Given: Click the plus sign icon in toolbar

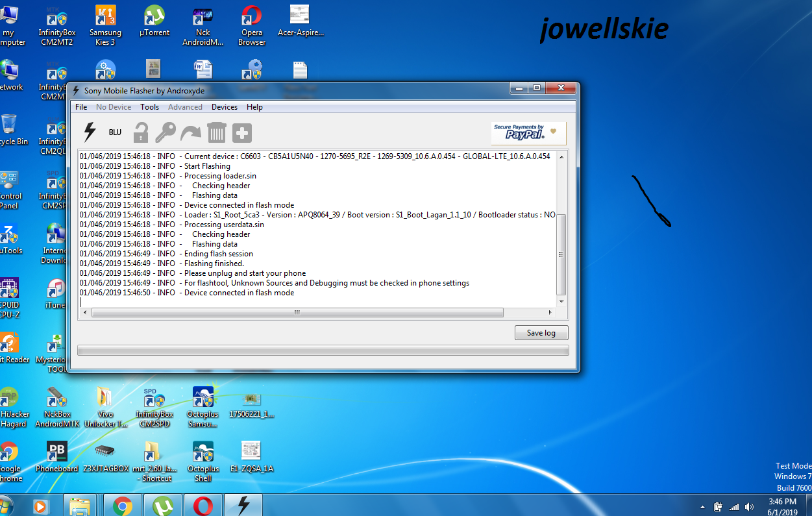Looking at the screenshot, I should 242,132.
